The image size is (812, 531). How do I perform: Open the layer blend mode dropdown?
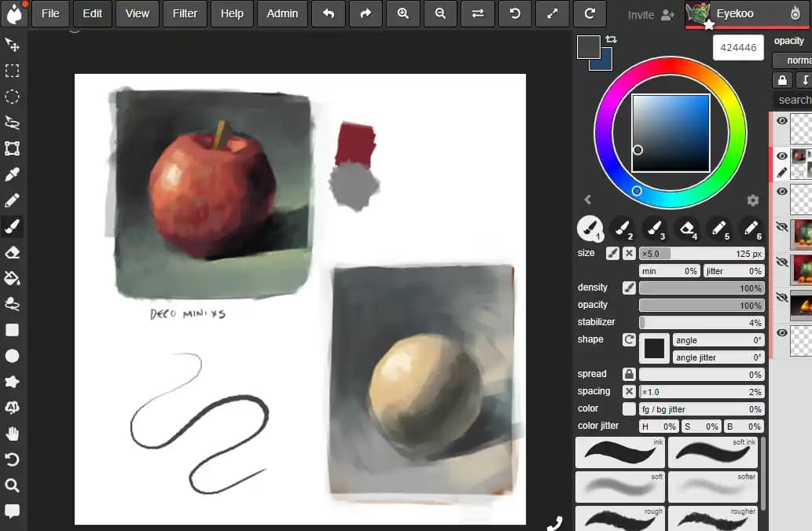(792, 60)
